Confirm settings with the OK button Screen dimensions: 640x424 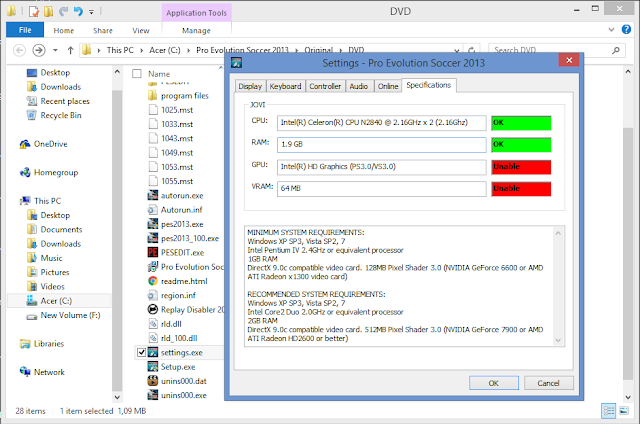tap(493, 383)
